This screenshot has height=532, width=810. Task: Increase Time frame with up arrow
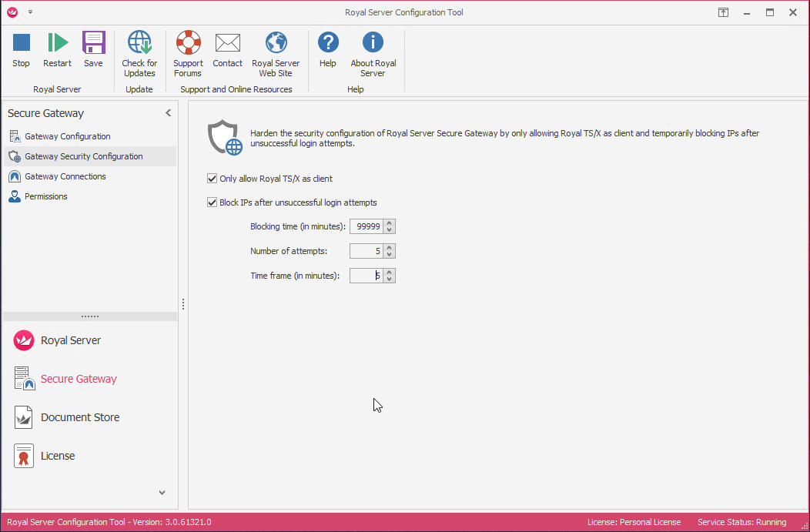pyautogui.click(x=390, y=273)
